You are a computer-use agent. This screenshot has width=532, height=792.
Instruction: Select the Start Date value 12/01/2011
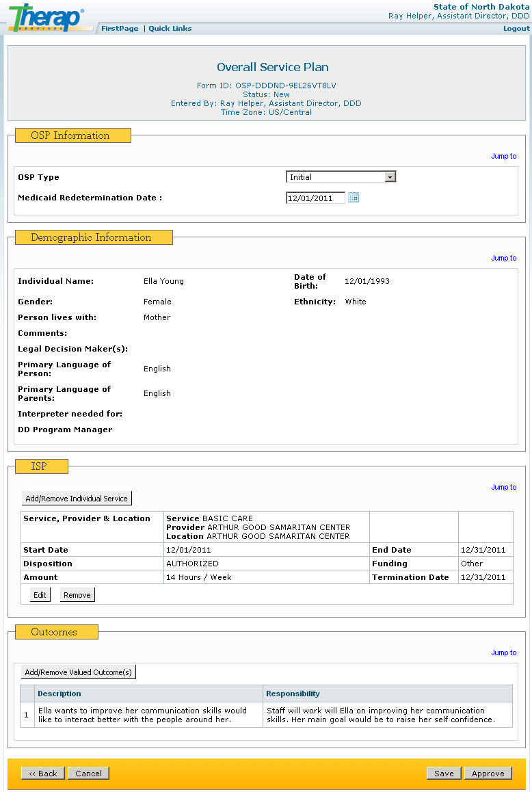click(x=189, y=550)
